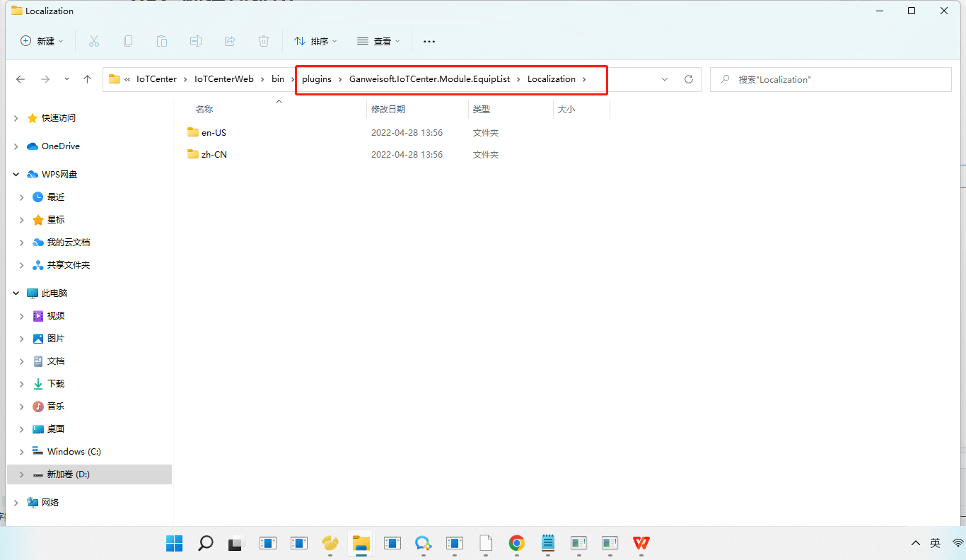Expand the OneDrive tree node
This screenshot has width=966, height=560.
point(16,146)
